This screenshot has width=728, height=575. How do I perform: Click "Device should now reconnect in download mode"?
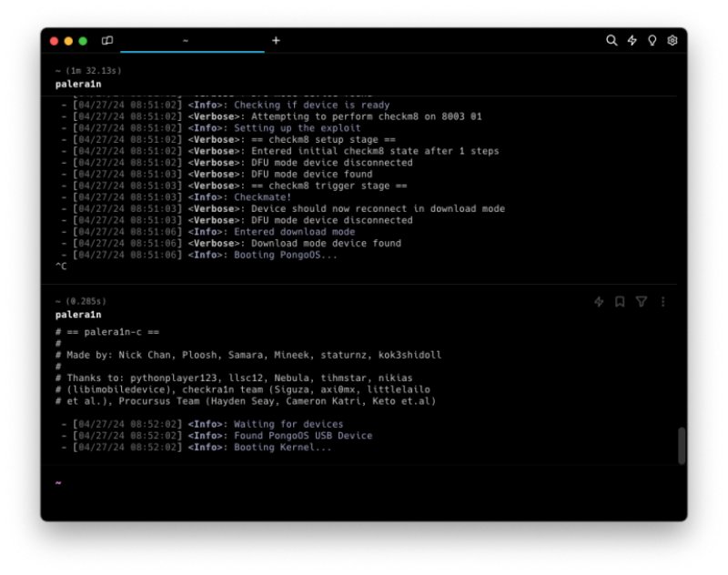pos(283,209)
